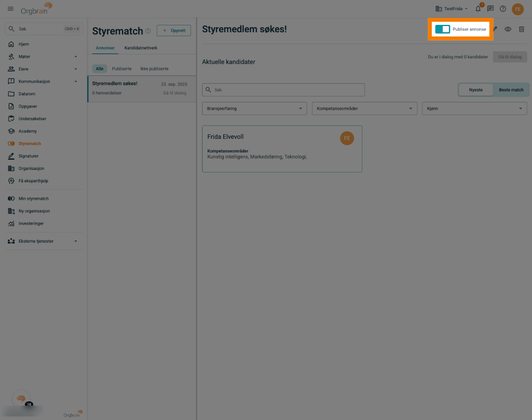Select the Alle filter tab
Screen dimensions: 532x420
[x=100, y=69]
